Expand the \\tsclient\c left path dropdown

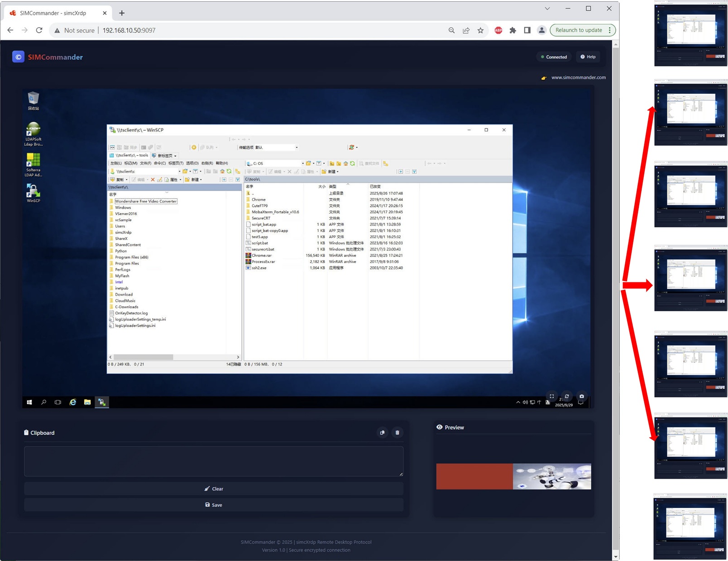point(179,171)
